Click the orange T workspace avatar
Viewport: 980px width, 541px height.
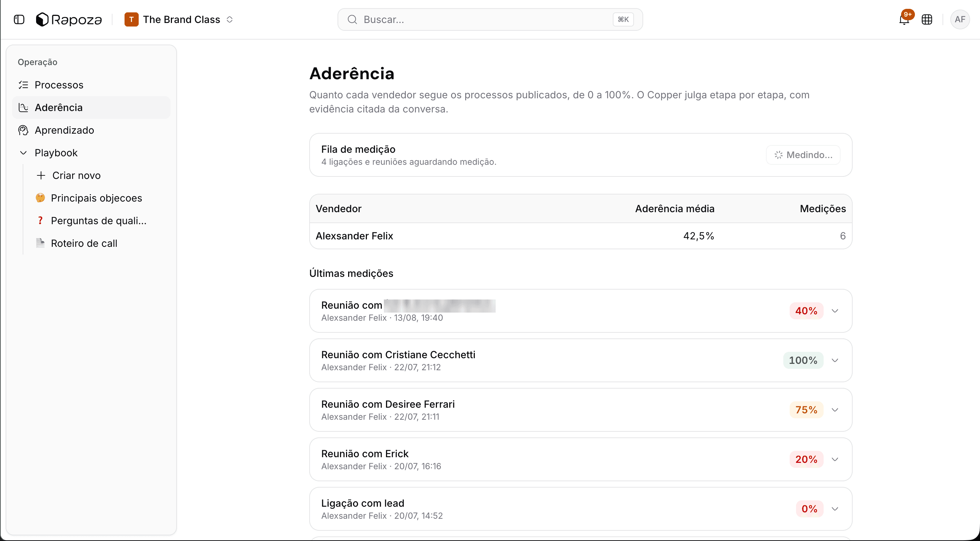coord(131,19)
